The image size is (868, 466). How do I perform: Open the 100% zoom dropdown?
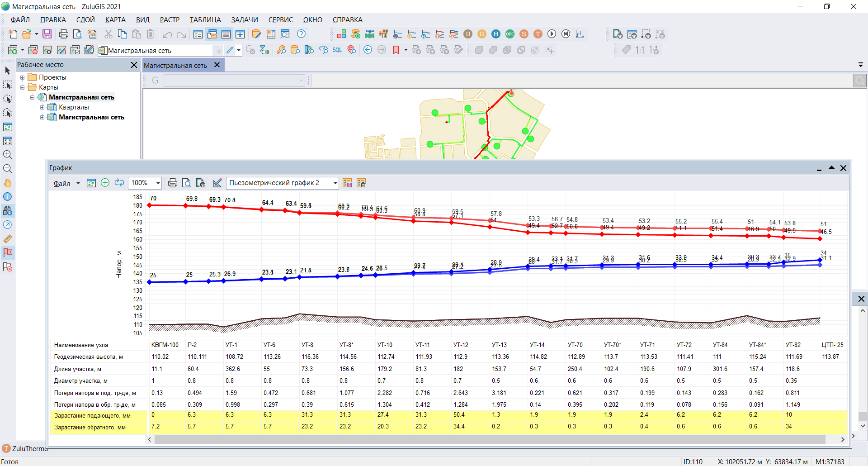coord(158,183)
